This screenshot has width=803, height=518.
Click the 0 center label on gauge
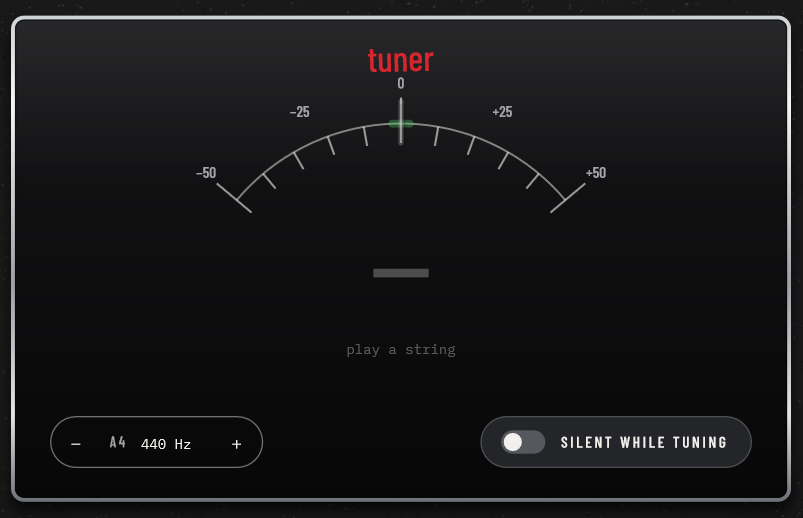click(x=401, y=83)
